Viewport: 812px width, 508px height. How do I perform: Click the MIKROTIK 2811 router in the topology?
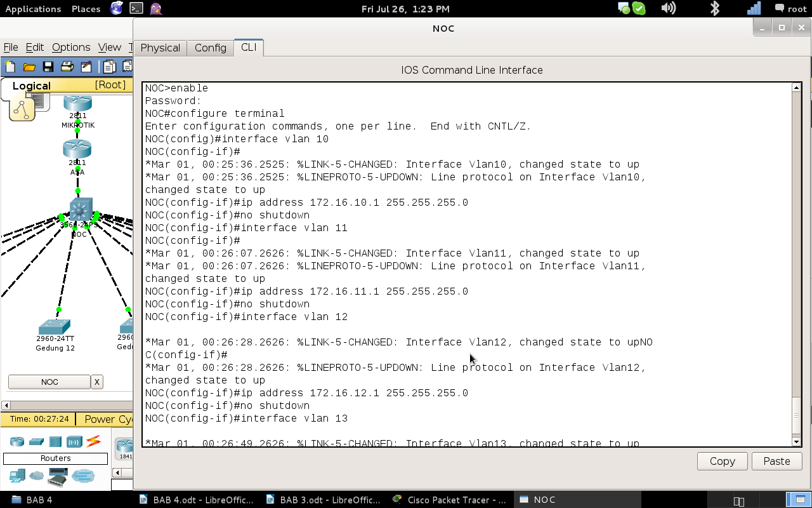pos(77,104)
